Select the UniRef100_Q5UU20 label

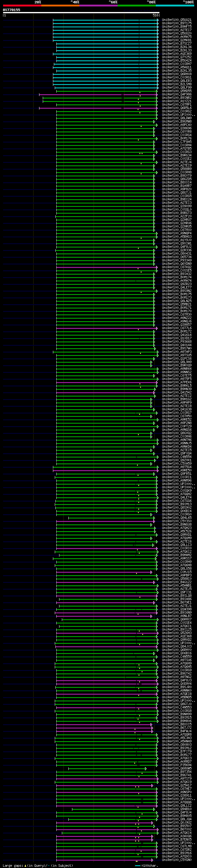[x=177, y=33]
